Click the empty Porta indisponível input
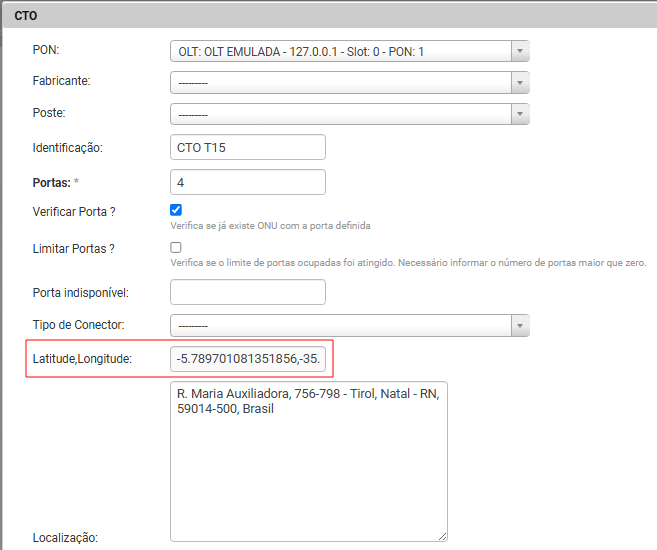The width and height of the screenshot is (657, 550). coord(248,292)
